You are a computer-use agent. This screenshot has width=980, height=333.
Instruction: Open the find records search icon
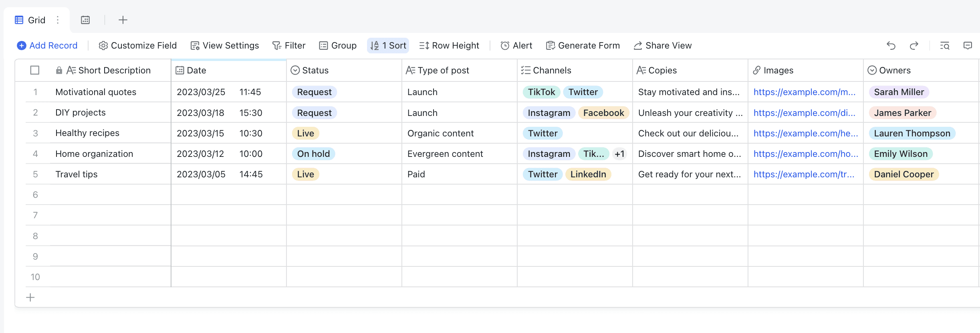point(945,46)
